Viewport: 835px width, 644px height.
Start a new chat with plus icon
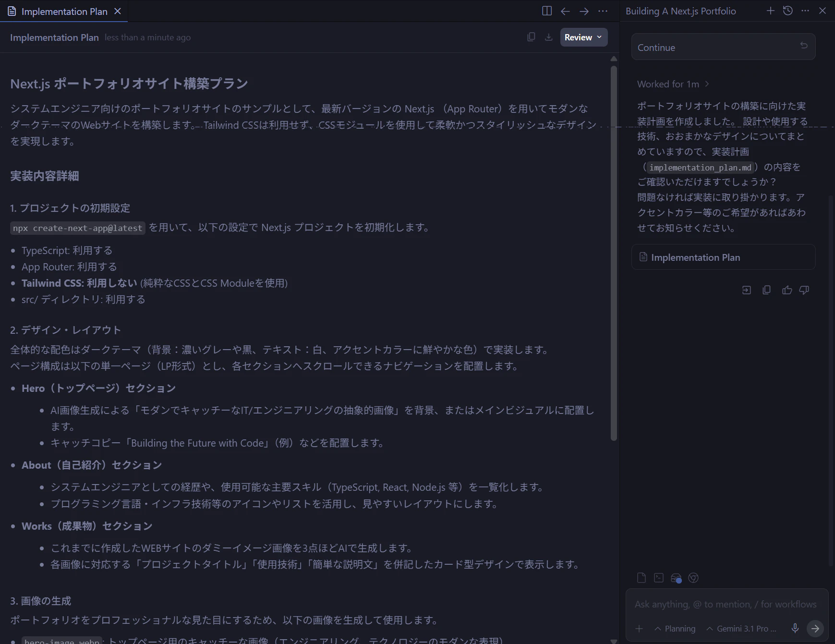click(x=770, y=11)
